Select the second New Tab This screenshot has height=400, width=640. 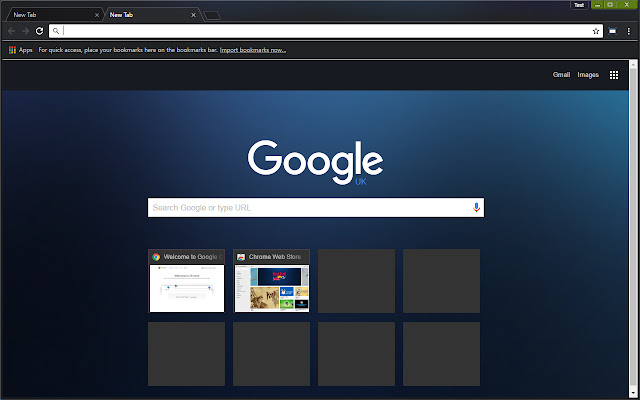151,15
